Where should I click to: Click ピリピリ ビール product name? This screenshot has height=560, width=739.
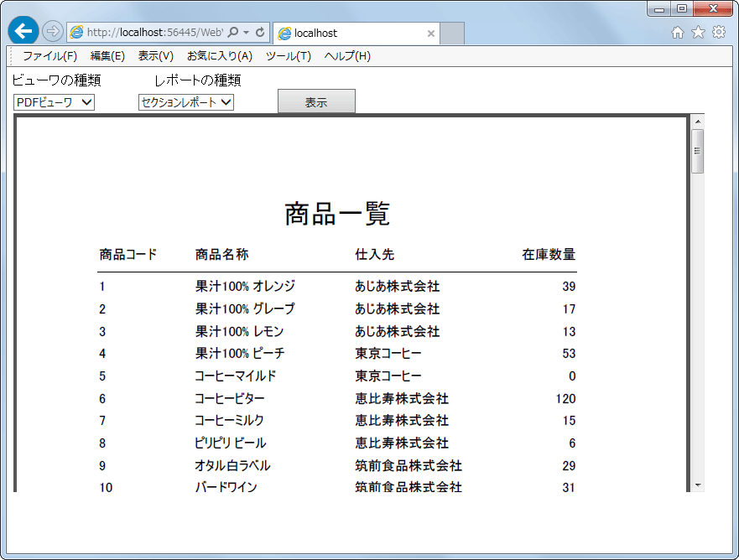(x=231, y=443)
